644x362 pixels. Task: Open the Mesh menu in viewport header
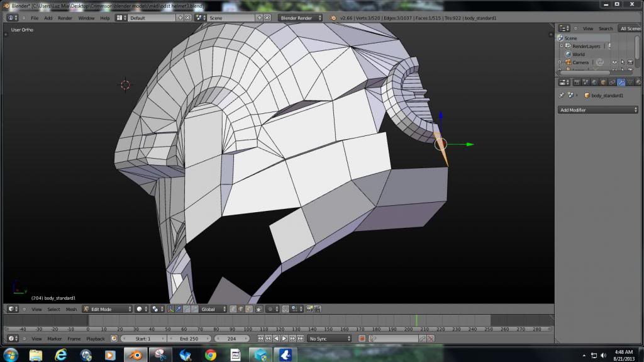point(71,309)
